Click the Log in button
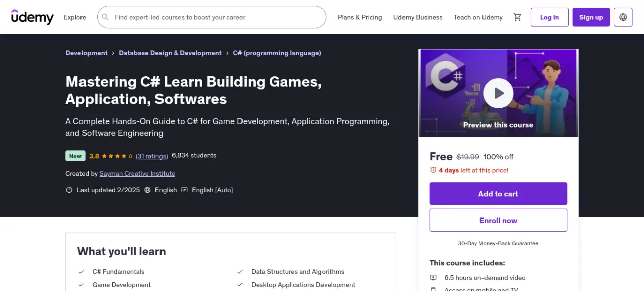The image size is (644, 291). point(549,17)
